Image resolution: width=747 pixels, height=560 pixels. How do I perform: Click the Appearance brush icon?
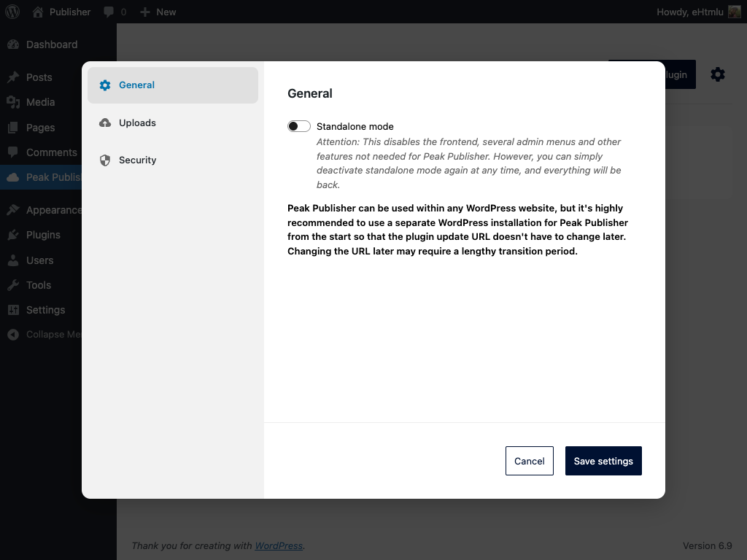coord(13,210)
